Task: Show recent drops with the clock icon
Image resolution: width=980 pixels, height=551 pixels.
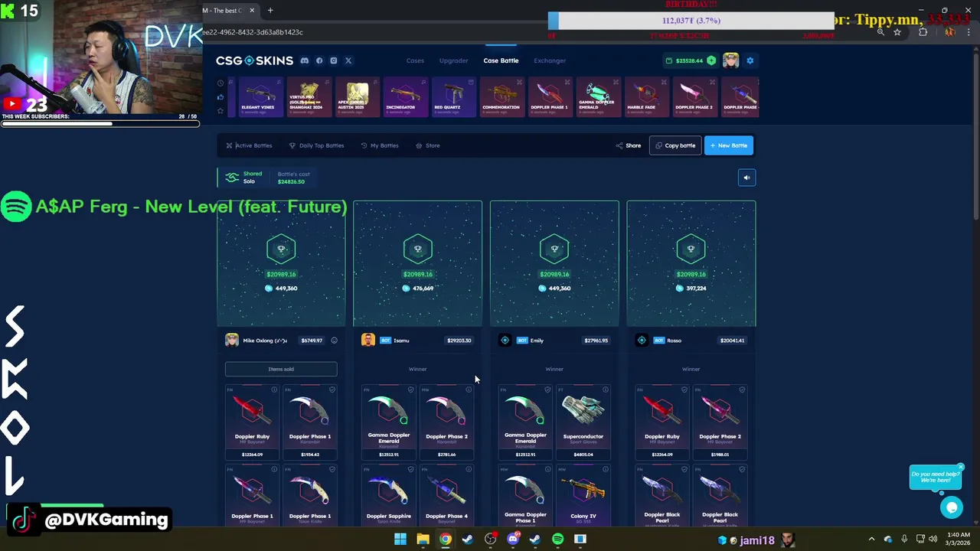Action: point(220,83)
